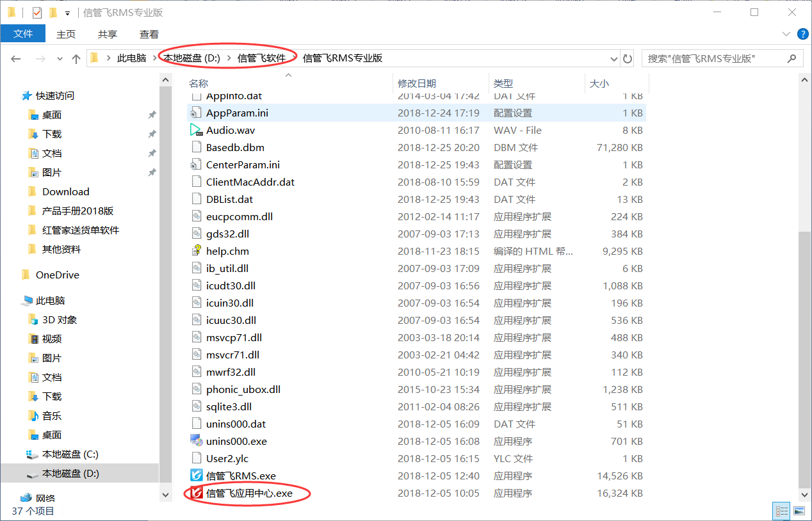Screen dimensions: 812x521
Task: Switch to details view mode
Action: pos(782,511)
